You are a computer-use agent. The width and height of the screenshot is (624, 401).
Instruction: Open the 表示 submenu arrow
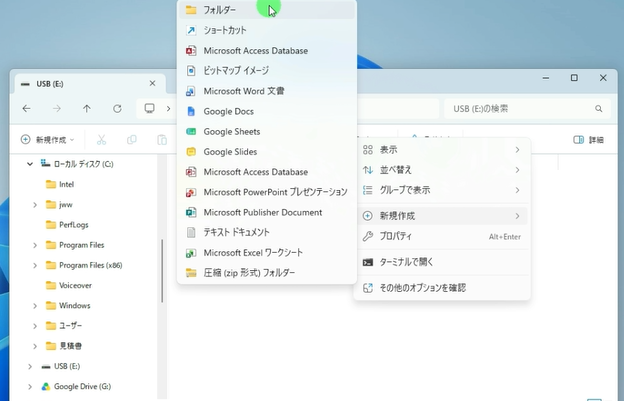[x=517, y=150]
